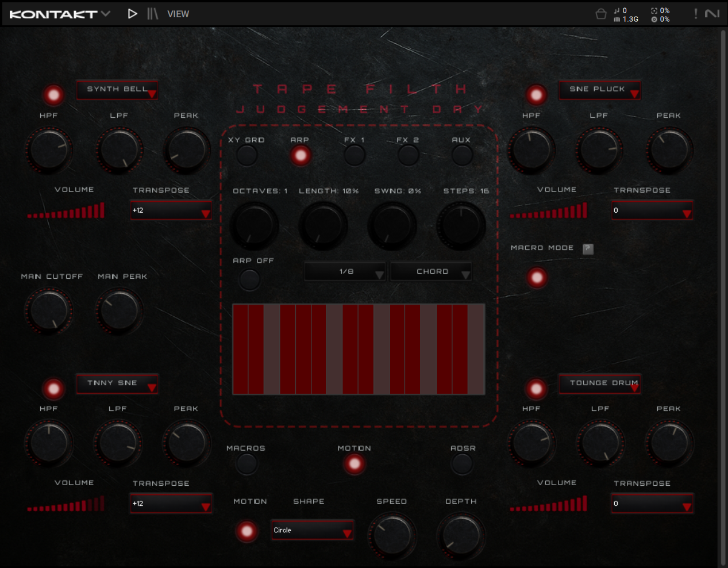The height and width of the screenshot is (568, 728).
Task: Toggle the Tounge Drum layer power button
Action: [536, 389]
